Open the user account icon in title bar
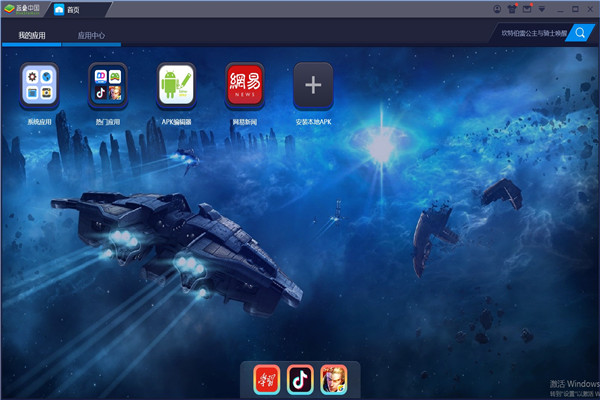This screenshot has width=600, height=400. click(x=497, y=9)
